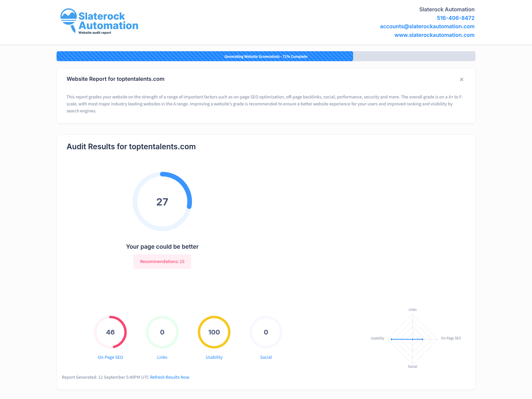Open the accounts email address link
The image size is (532, 399).
pyautogui.click(x=427, y=27)
